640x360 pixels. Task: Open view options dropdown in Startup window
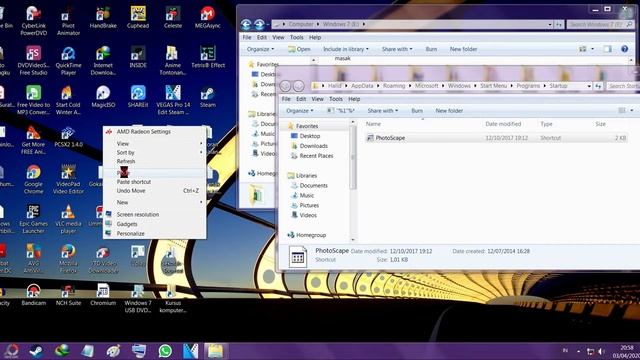click(x=631, y=111)
